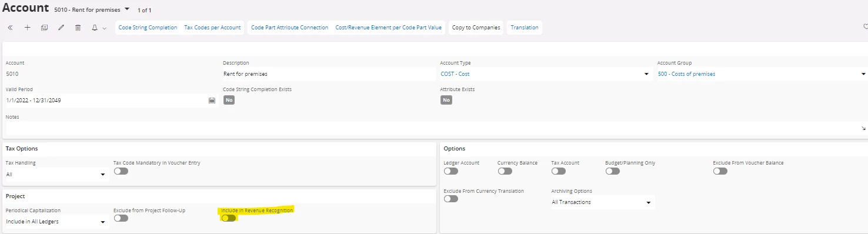
Task: Click the duplicate record icon
Action: (x=44, y=28)
